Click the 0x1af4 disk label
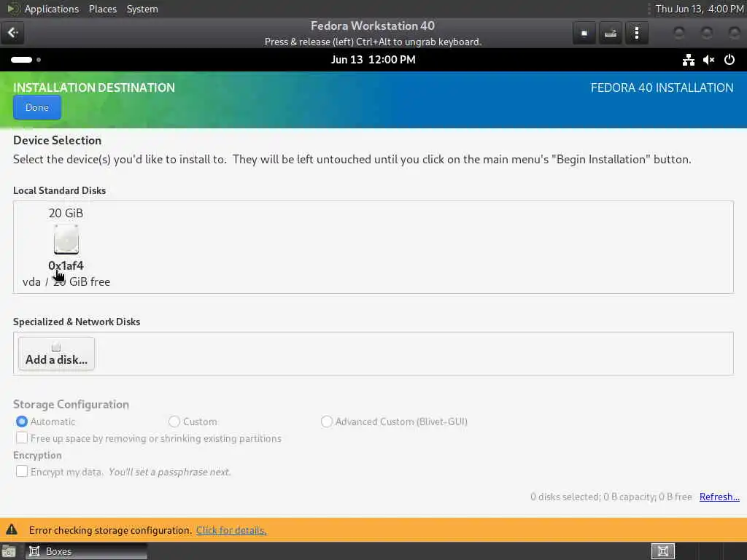 (66, 265)
